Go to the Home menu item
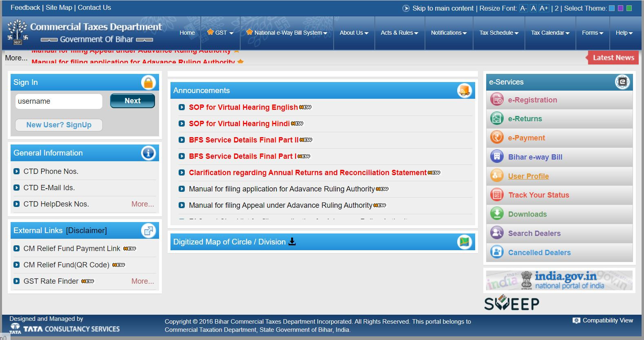 click(x=187, y=33)
